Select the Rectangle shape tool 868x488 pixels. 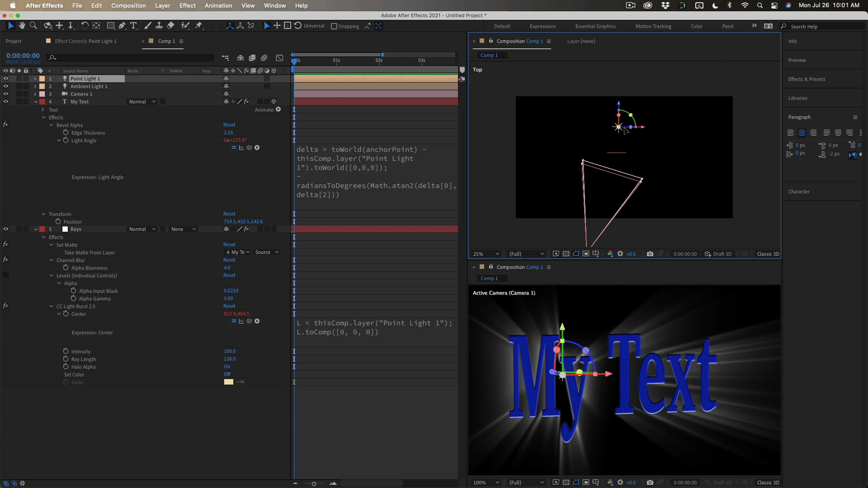tap(110, 26)
